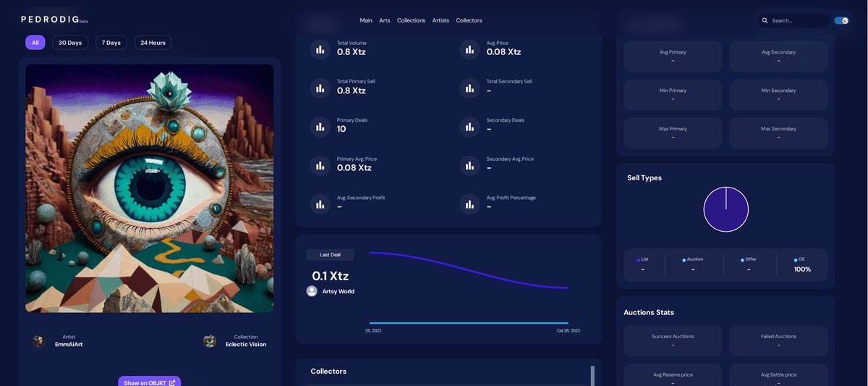868x386 pixels.
Task: Focus the Search input field
Action: pyautogui.click(x=793, y=20)
